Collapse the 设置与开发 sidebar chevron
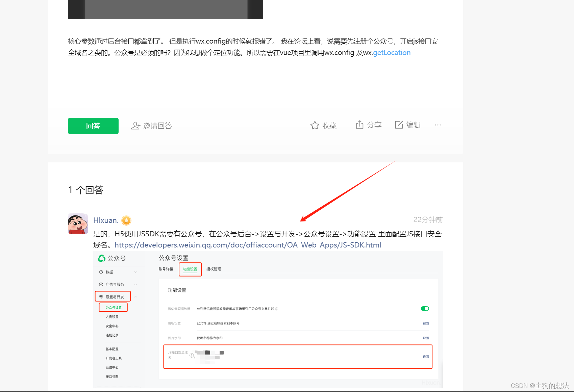This screenshot has height=392, width=574. [135, 296]
